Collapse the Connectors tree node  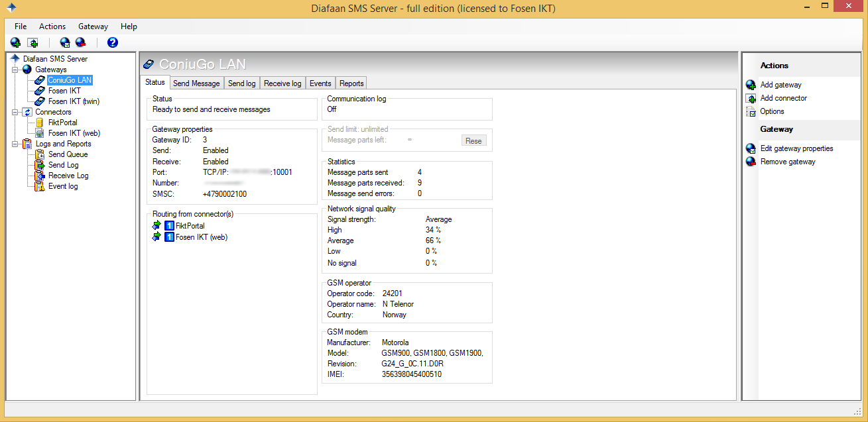[x=15, y=112]
